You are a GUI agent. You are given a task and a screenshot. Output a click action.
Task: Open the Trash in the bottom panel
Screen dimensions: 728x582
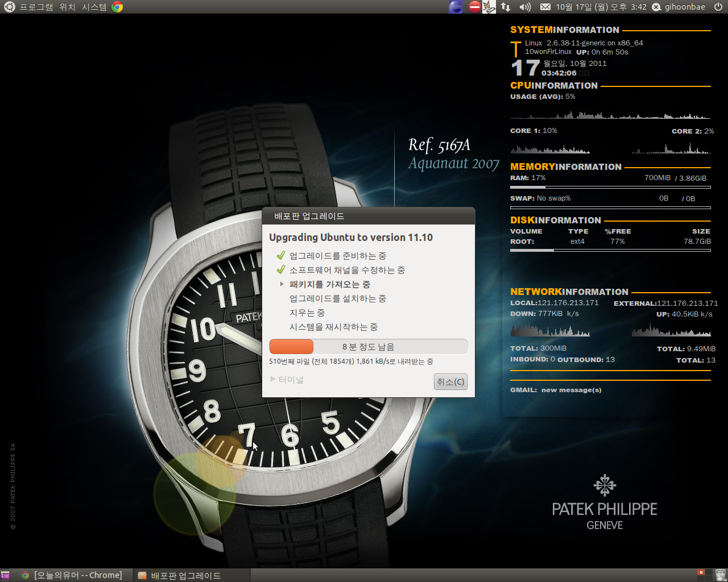point(721,575)
